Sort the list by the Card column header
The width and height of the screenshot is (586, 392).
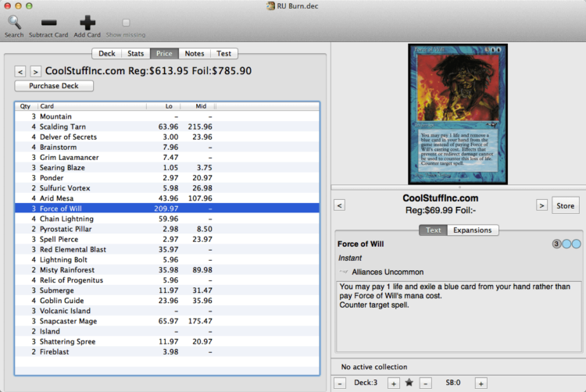coord(91,106)
